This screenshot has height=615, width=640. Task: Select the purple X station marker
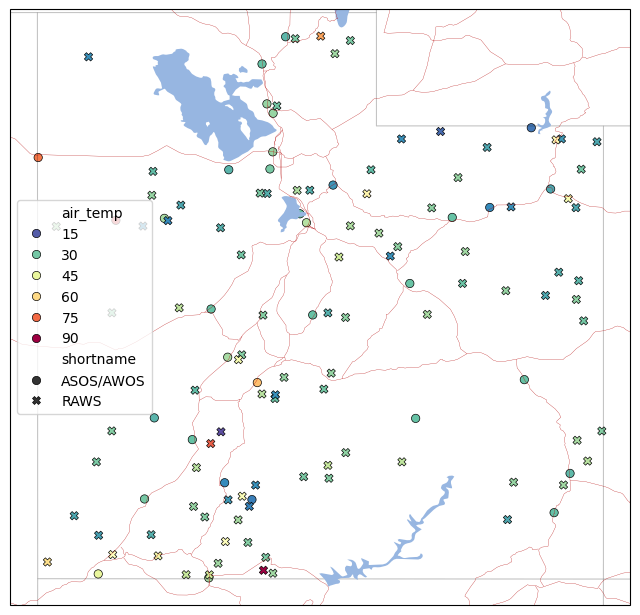point(221,431)
